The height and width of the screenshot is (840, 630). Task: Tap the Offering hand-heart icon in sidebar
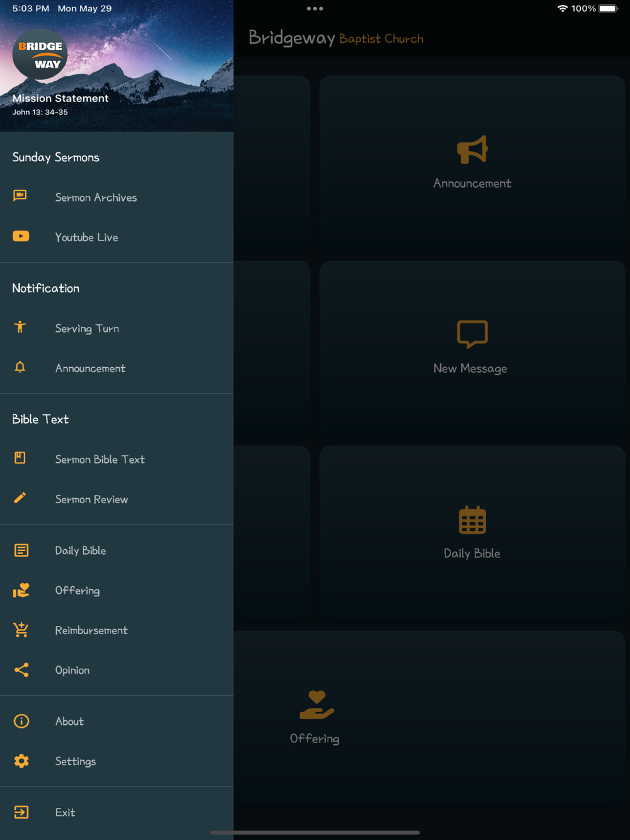click(x=21, y=590)
